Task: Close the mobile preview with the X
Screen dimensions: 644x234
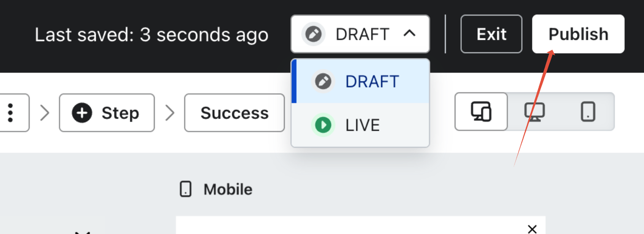Action: pyautogui.click(x=532, y=229)
